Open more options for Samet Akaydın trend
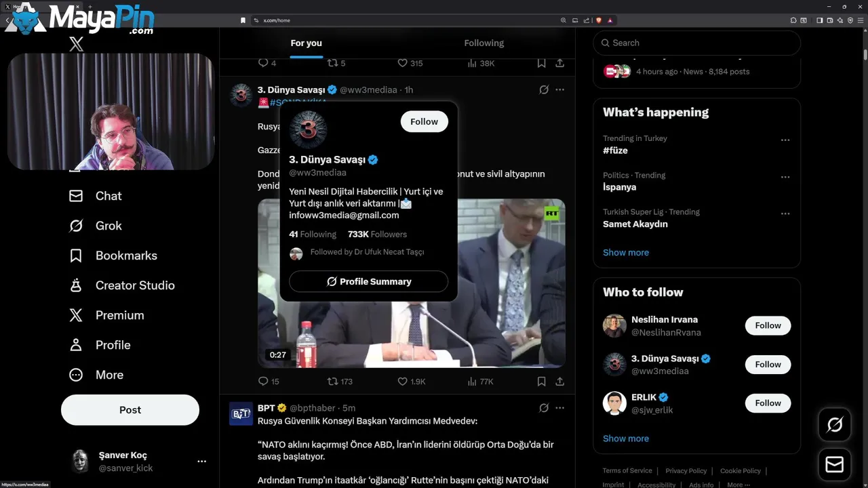 [785, 213]
